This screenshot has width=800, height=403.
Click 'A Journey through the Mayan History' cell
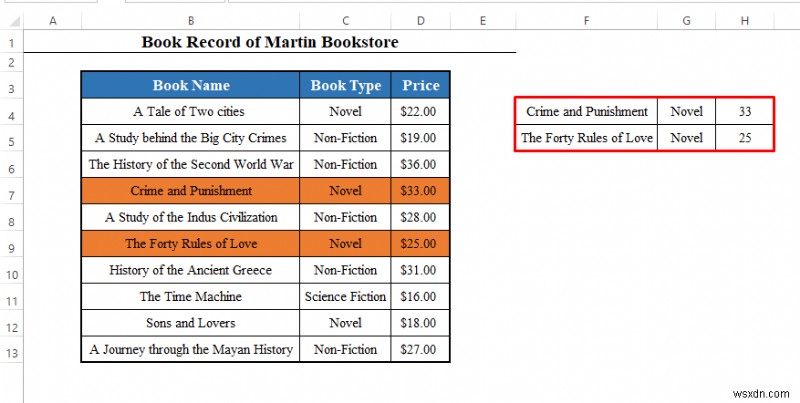click(190, 350)
